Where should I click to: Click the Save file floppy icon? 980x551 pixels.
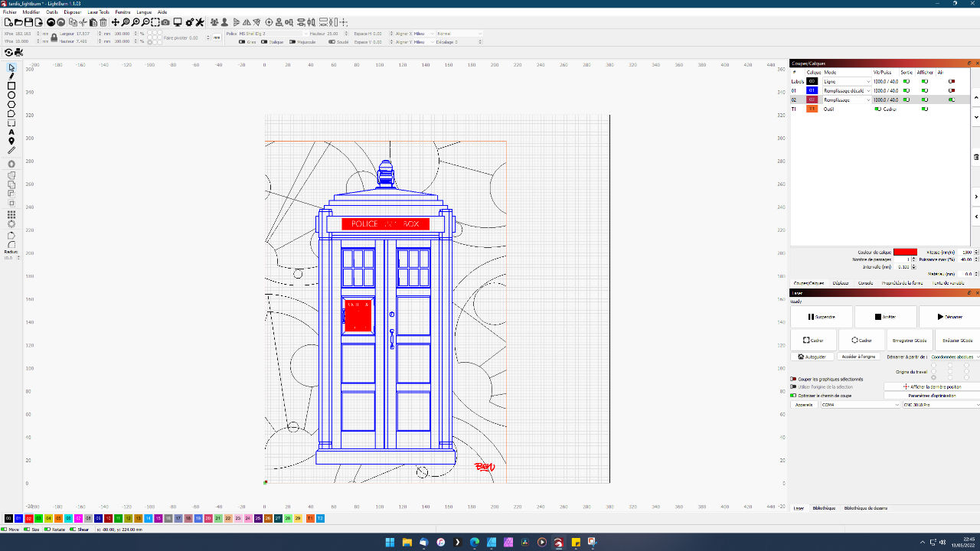point(28,22)
